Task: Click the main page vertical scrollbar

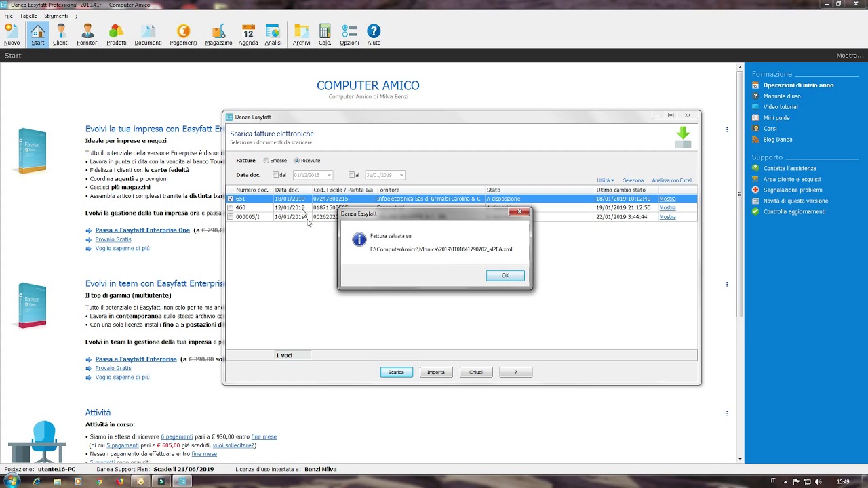Action: coord(740,263)
